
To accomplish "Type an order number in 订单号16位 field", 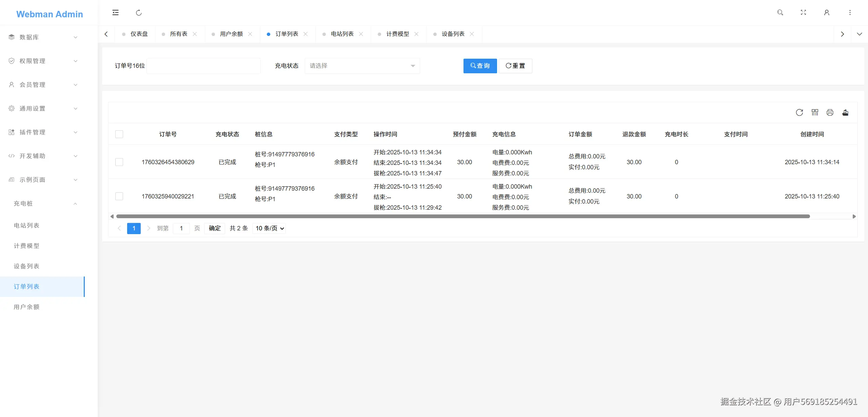I will pyautogui.click(x=203, y=66).
